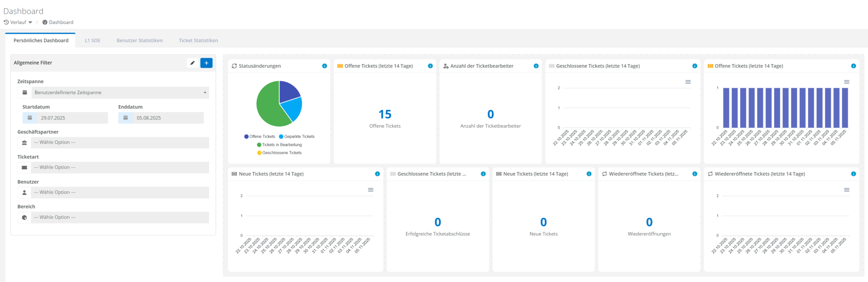Open the Geschäftspartner option dropdown
Viewport: 868px width, 282px height.
tap(120, 142)
